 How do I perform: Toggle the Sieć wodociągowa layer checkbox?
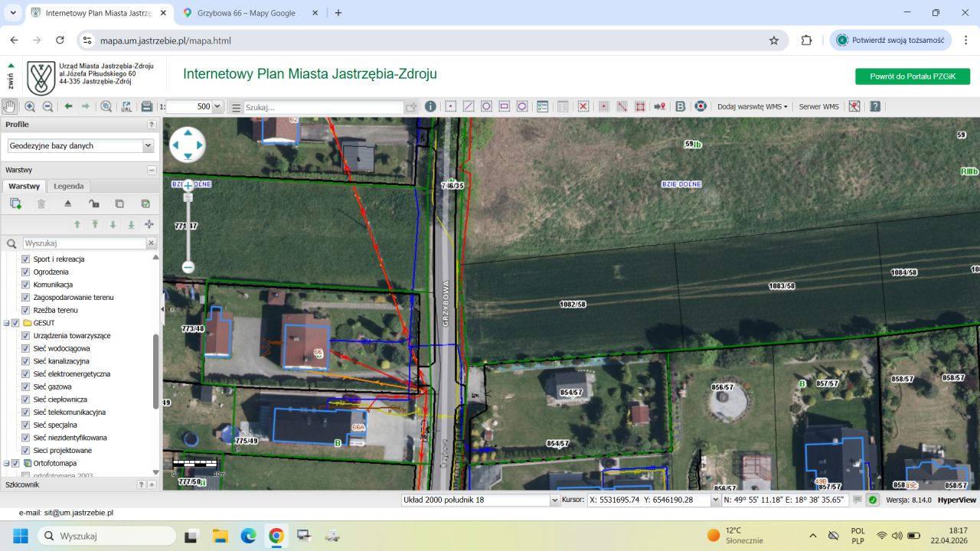click(x=25, y=348)
